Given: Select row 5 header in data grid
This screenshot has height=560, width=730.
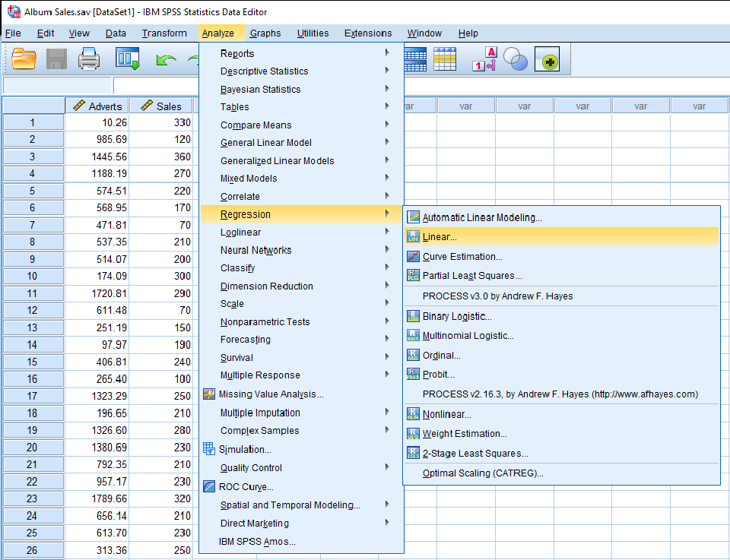Looking at the screenshot, I should 33,191.
